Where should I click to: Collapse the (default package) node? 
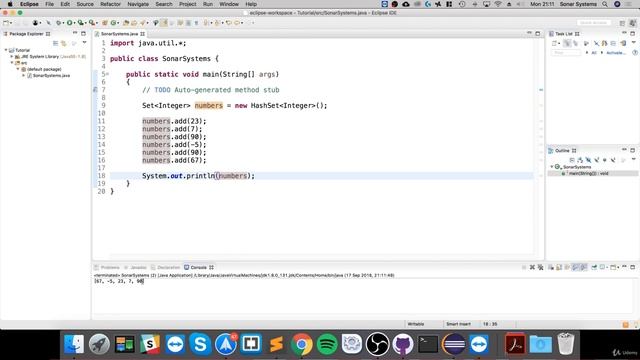point(18,69)
